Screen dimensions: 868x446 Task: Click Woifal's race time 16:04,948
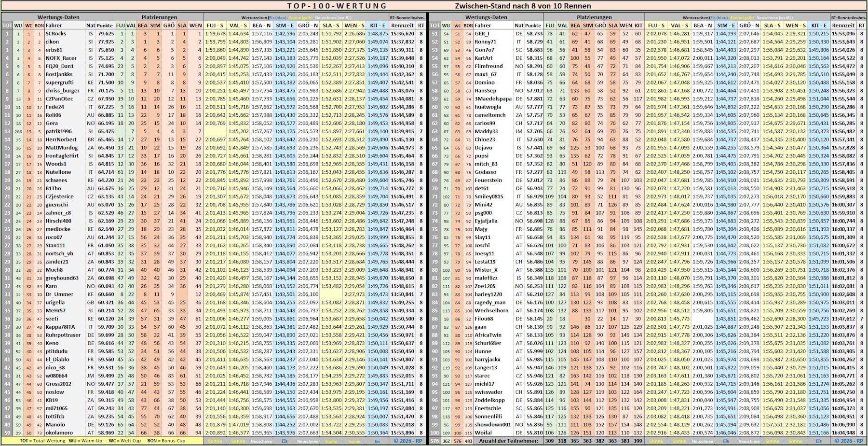(x=843, y=433)
